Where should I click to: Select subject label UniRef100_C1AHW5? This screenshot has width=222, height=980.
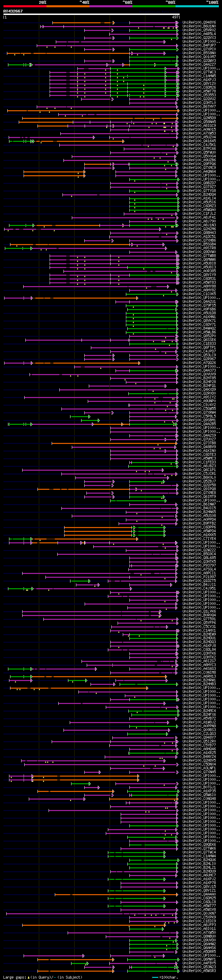(199, 76)
